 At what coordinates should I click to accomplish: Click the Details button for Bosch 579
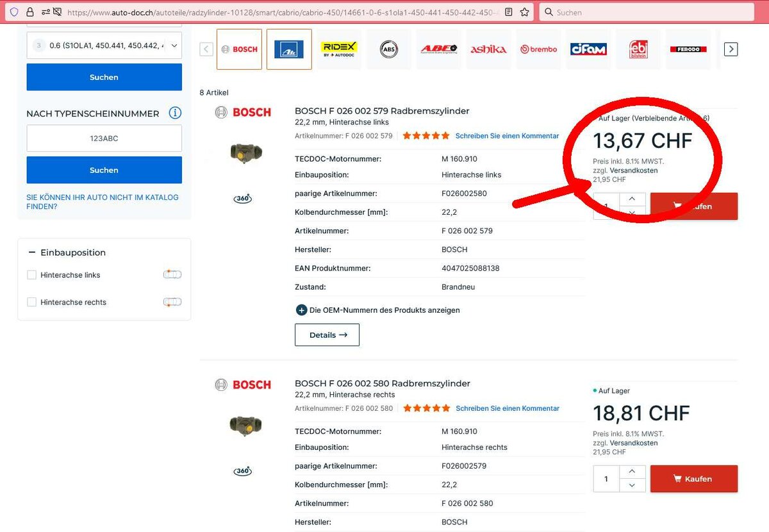pos(327,335)
